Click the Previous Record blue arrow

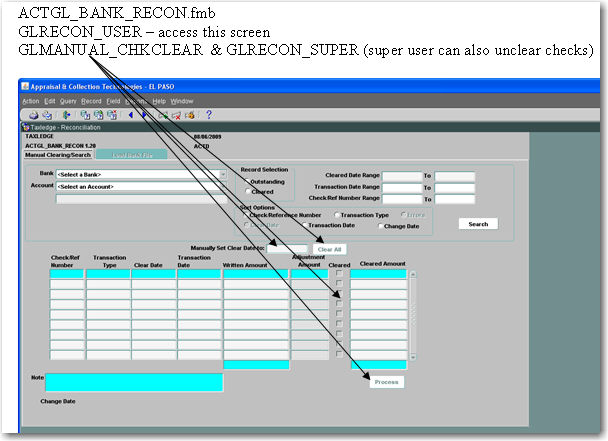coord(130,115)
